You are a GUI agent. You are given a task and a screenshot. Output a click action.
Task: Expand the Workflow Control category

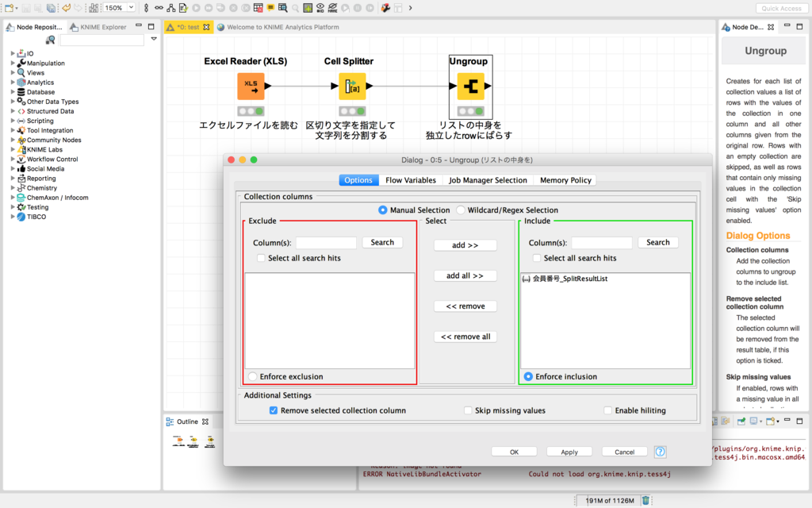pos(13,159)
